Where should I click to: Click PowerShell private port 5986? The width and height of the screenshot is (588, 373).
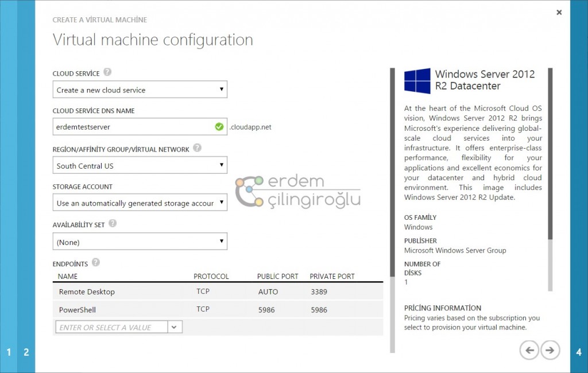[x=319, y=310]
